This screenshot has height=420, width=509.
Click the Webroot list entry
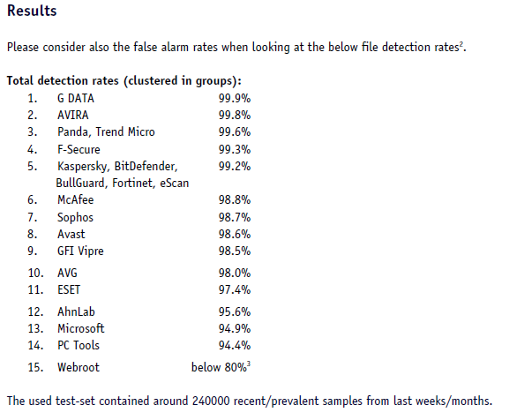(79, 367)
